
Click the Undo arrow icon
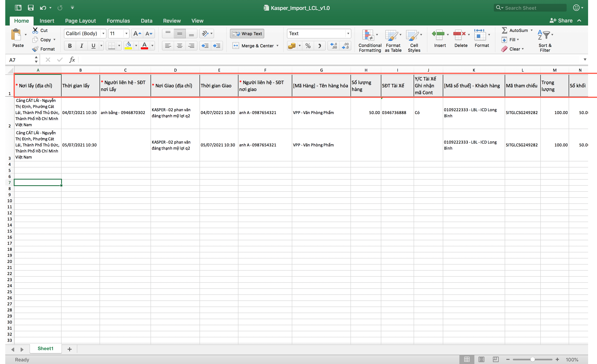tap(43, 8)
